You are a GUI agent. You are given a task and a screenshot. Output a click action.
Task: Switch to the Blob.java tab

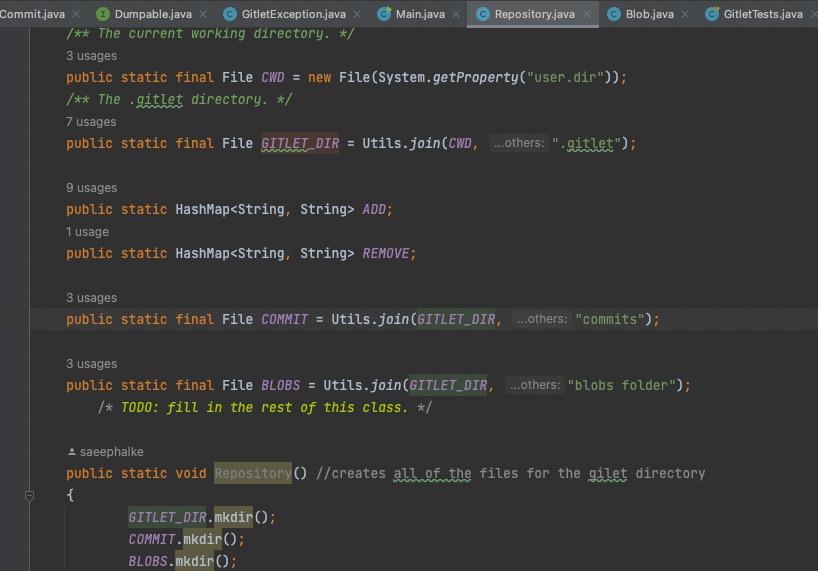649,14
